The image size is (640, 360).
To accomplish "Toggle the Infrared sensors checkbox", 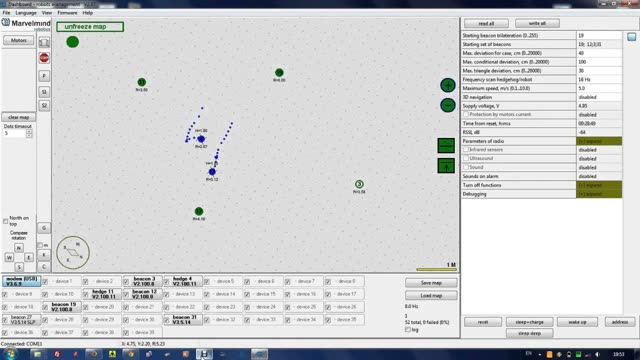I will 466,150.
